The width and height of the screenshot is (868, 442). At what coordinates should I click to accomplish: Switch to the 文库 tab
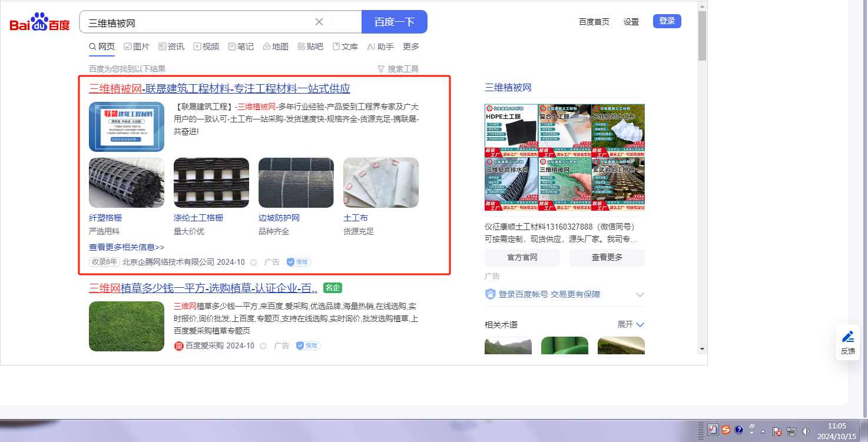tap(345, 46)
